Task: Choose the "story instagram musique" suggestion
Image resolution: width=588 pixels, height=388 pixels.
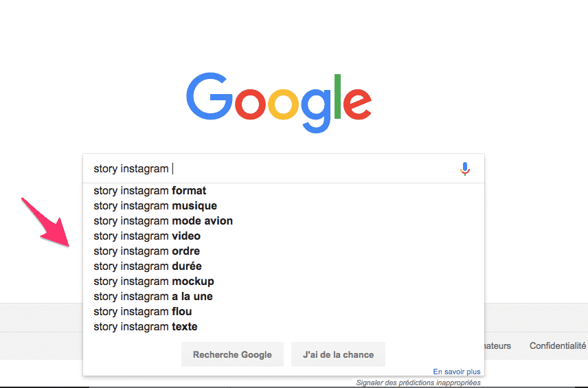Action: click(155, 206)
